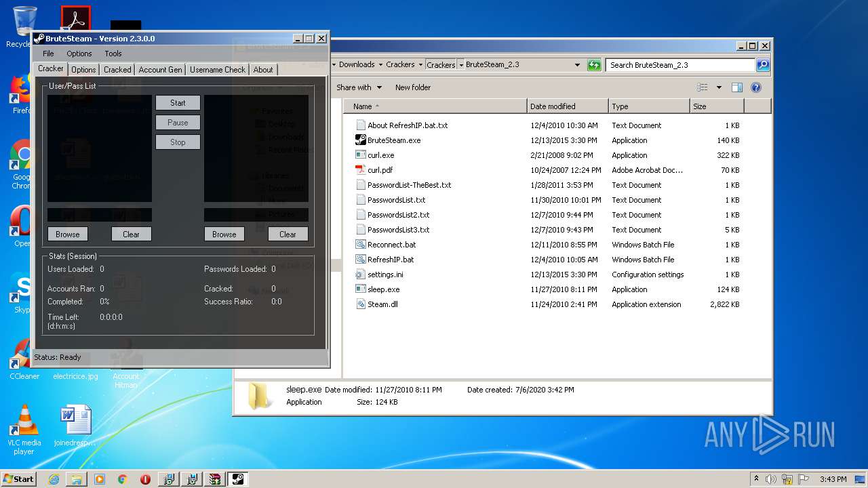Select the RefreshIP.bat file icon
The width and height of the screenshot is (868, 488).
pyautogui.click(x=361, y=260)
